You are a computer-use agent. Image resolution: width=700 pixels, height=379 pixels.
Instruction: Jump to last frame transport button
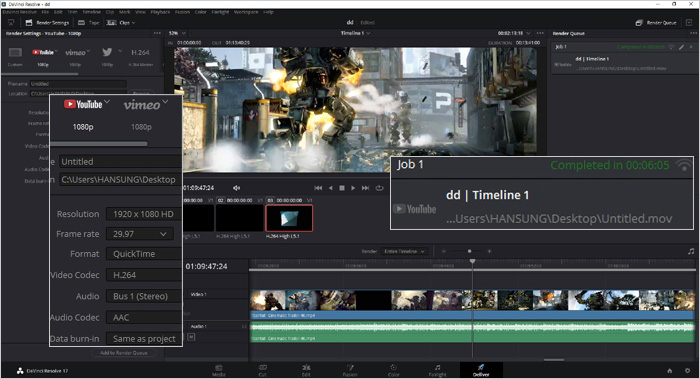coord(366,188)
